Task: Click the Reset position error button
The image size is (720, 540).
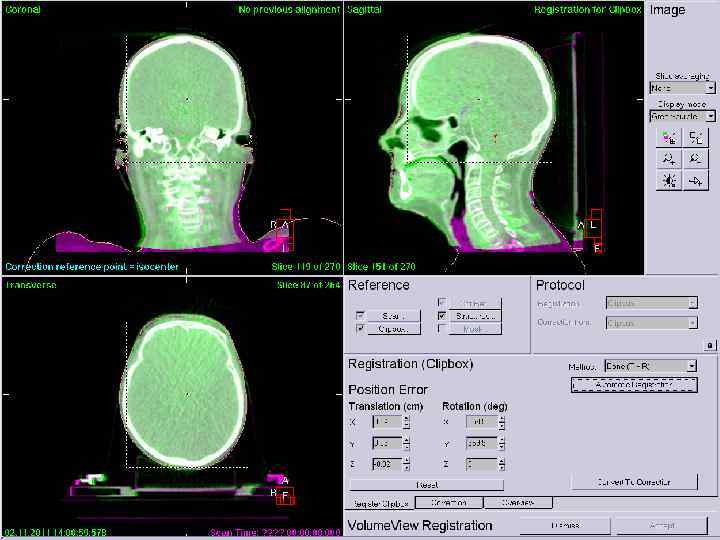Action: click(427, 485)
